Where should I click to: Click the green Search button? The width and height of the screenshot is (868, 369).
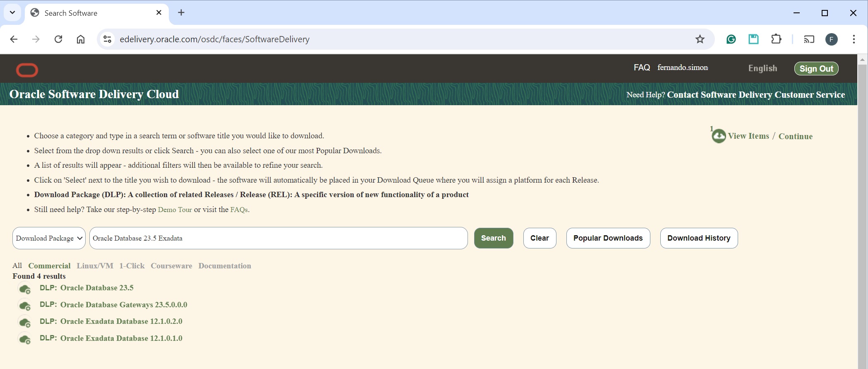[x=494, y=238]
